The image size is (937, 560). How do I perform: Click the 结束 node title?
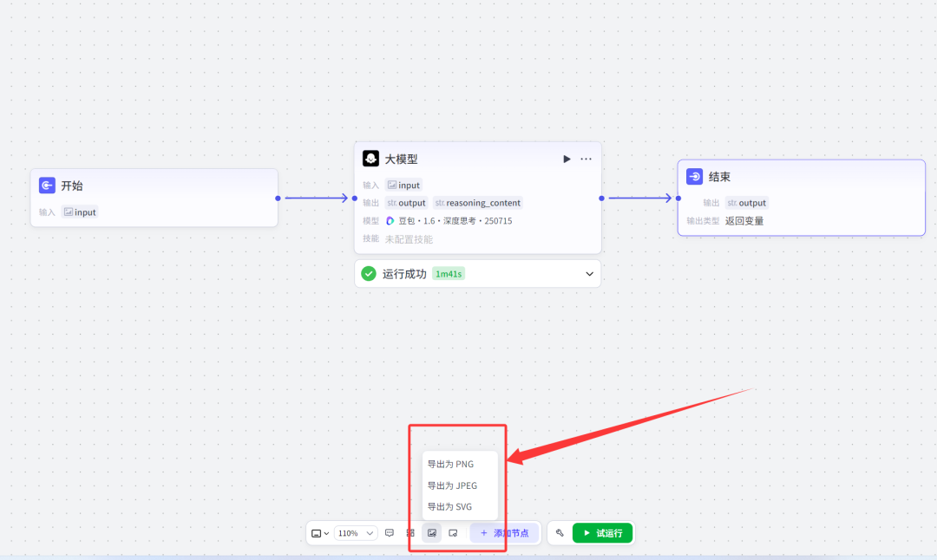(719, 177)
